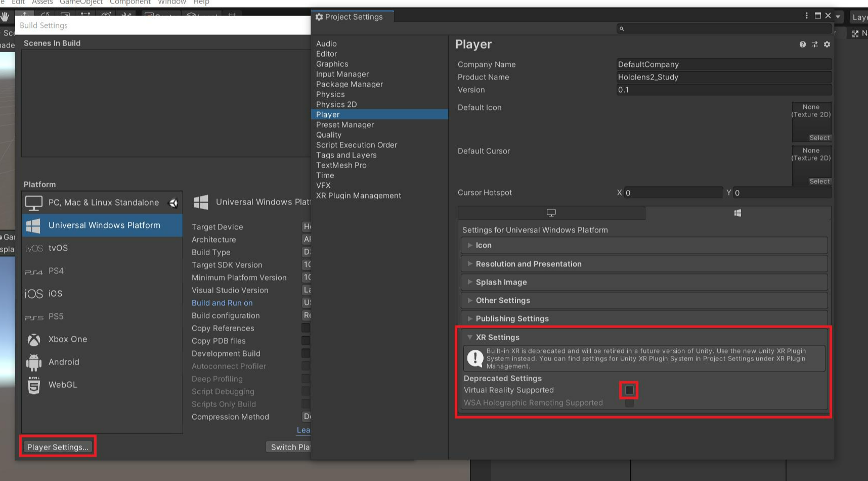Select the Project Settings window tab
Image resolution: width=868 pixels, height=481 pixels.
point(353,17)
